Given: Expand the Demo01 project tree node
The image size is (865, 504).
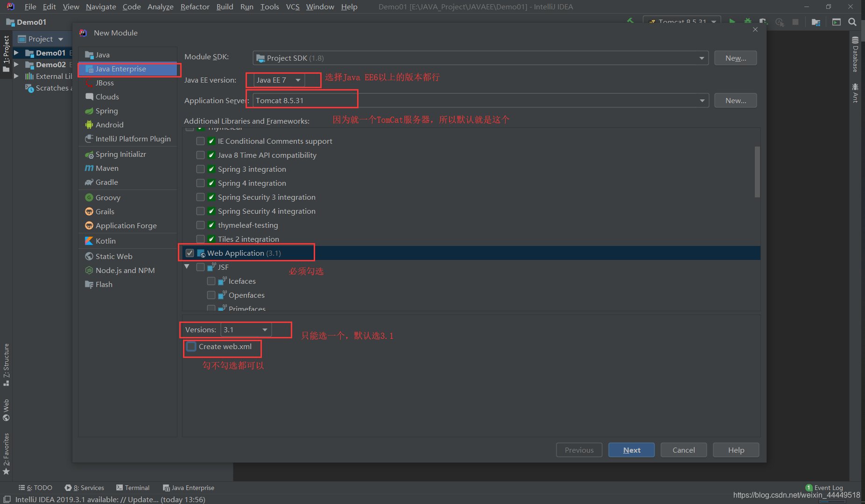Looking at the screenshot, I should coord(16,53).
